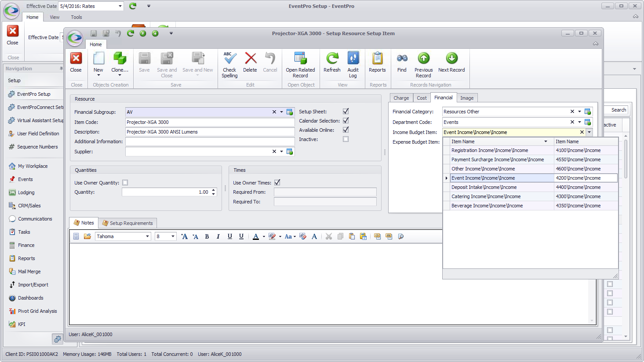Screen dimensions: 644x362
Task: Open Finance in navigation pane
Action: click(26, 245)
